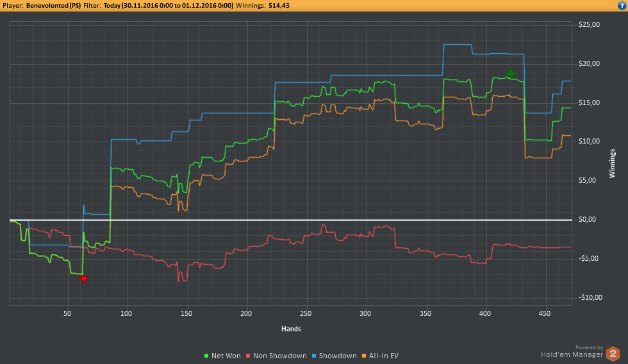
Task: Click the blue help question mark icon
Action: tap(621, 5)
